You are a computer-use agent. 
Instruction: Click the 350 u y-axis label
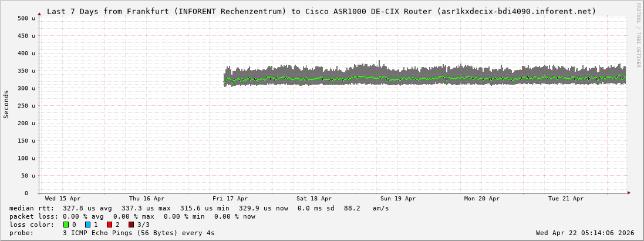coord(27,71)
